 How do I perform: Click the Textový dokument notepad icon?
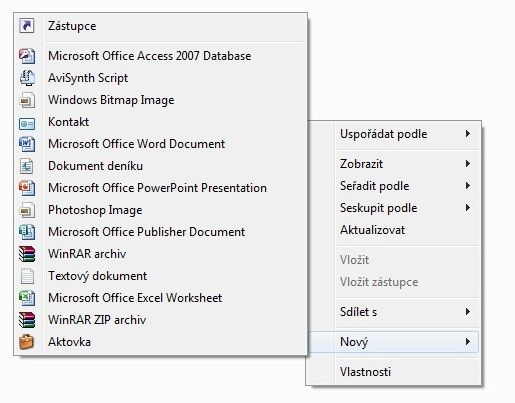[27, 276]
